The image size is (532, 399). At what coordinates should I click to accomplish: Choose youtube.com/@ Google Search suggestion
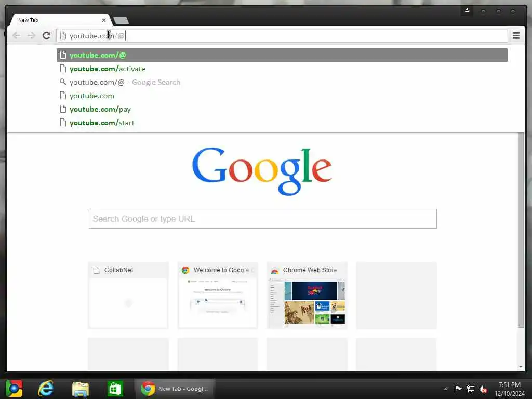coord(282,82)
